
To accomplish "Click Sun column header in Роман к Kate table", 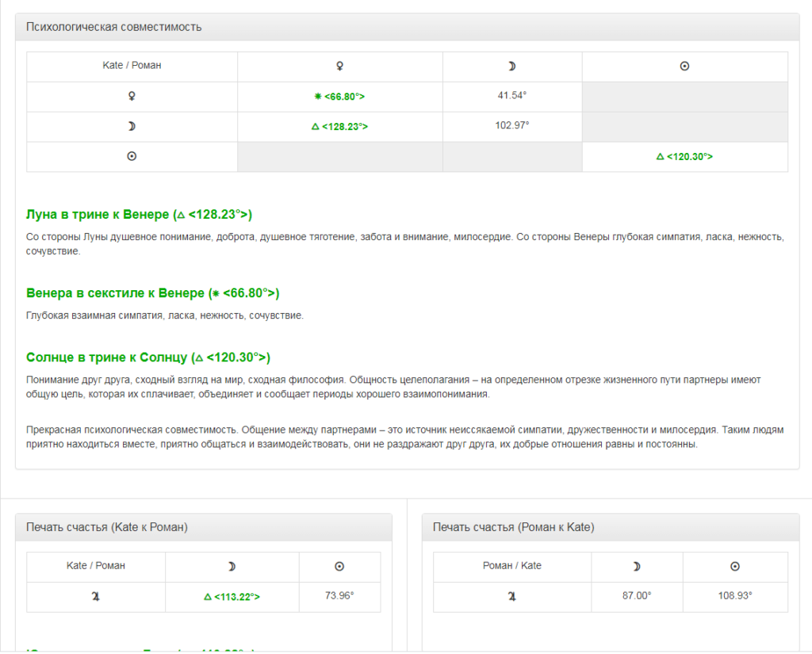I will [x=734, y=567].
